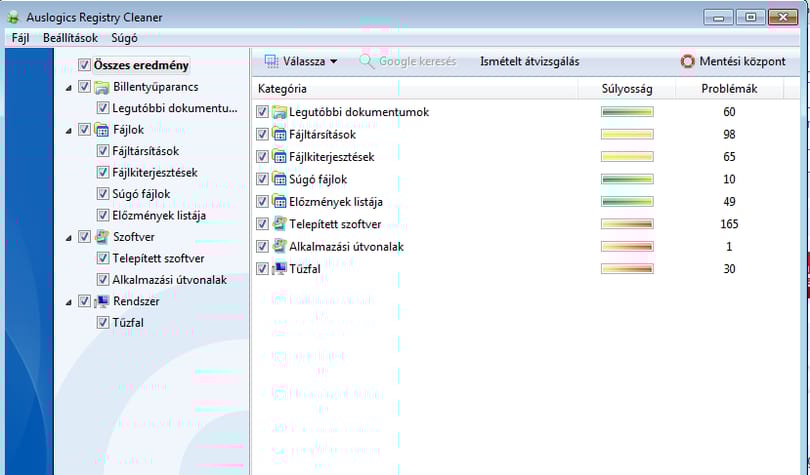The width and height of the screenshot is (810, 475).
Task: Click the Google keresés button
Action: click(x=408, y=61)
